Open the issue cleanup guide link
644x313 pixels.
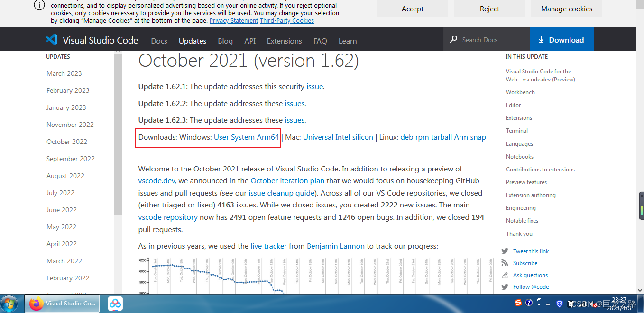(282, 193)
